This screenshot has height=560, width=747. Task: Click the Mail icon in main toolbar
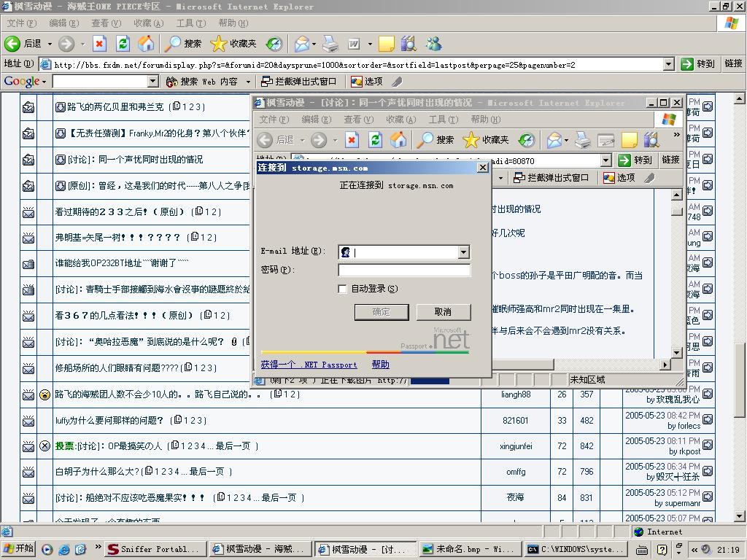coord(301,44)
